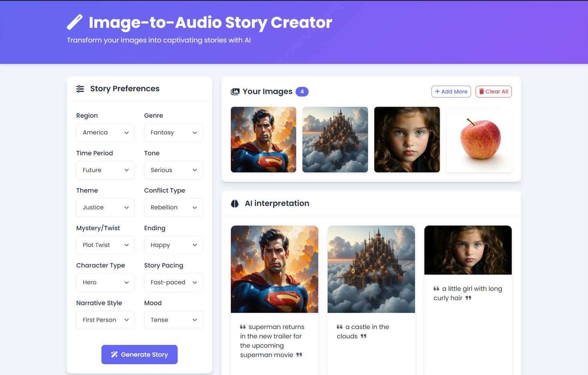This screenshot has width=588, height=375.
Task: Click the Narrative Style field label
Action: click(99, 303)
